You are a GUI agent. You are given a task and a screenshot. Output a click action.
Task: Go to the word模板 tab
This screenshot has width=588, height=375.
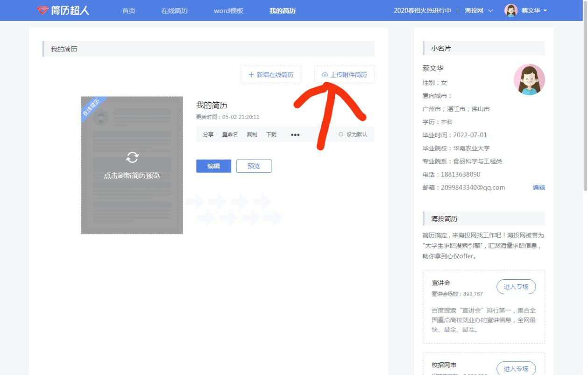[228, 11]
